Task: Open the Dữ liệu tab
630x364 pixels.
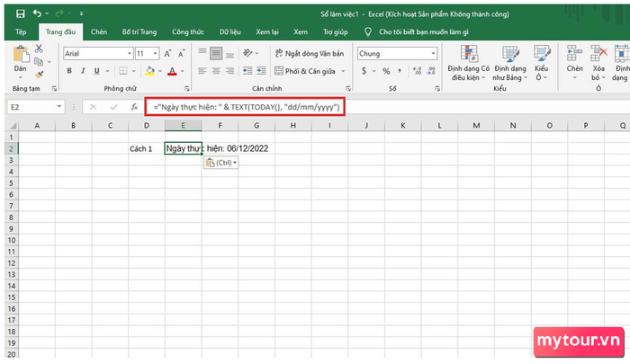Action: 229,31
